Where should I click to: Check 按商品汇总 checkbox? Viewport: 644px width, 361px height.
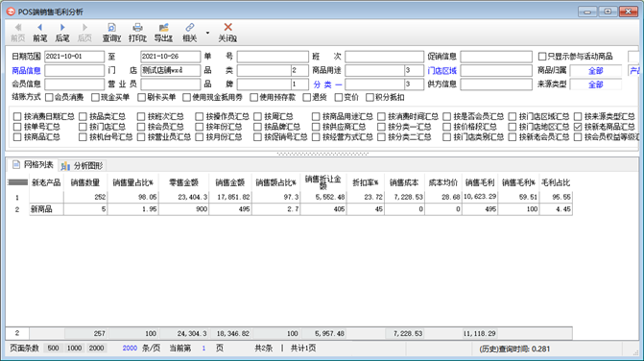pyautogui.click(x=17, y=137)
